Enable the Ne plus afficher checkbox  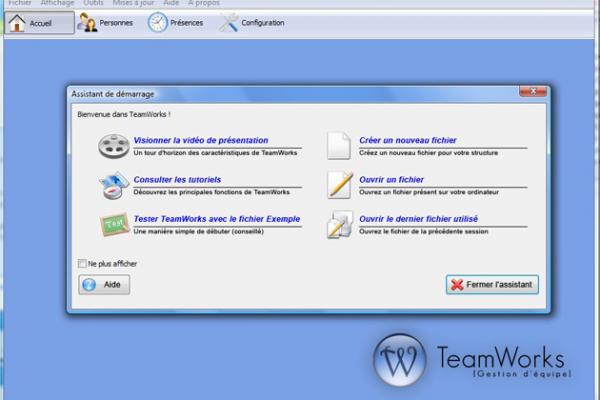click(x=82, y=263)
